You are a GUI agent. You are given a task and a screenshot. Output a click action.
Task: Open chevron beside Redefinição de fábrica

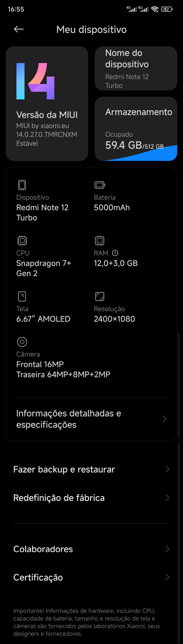pyautogui.click(x=167, y=498)
